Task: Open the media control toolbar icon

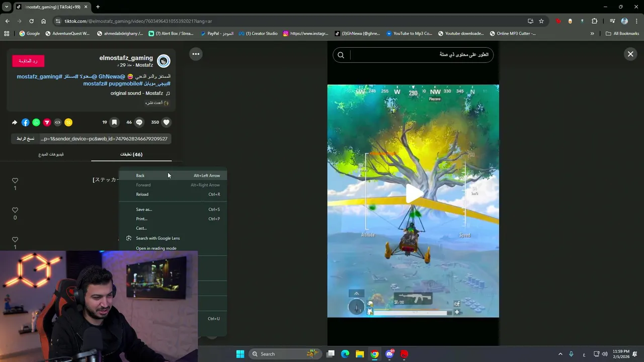Action: point(612,21)
